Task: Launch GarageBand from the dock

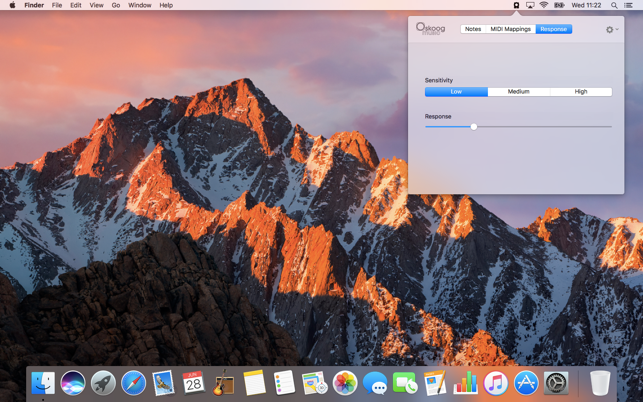Action: pyautogui.click(x=224, y=382)
